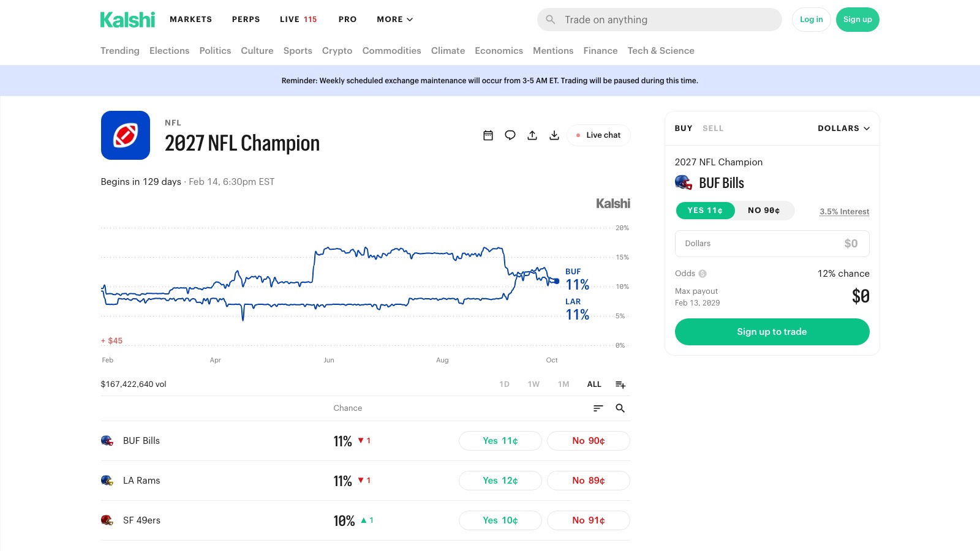Browse the Trending category
Image resolution: width=980 pixels, height=551 pixels.
coord(120,51)
